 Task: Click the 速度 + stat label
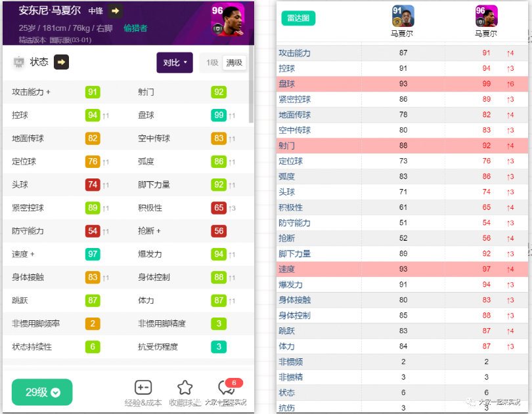click(x=23, y=254)
